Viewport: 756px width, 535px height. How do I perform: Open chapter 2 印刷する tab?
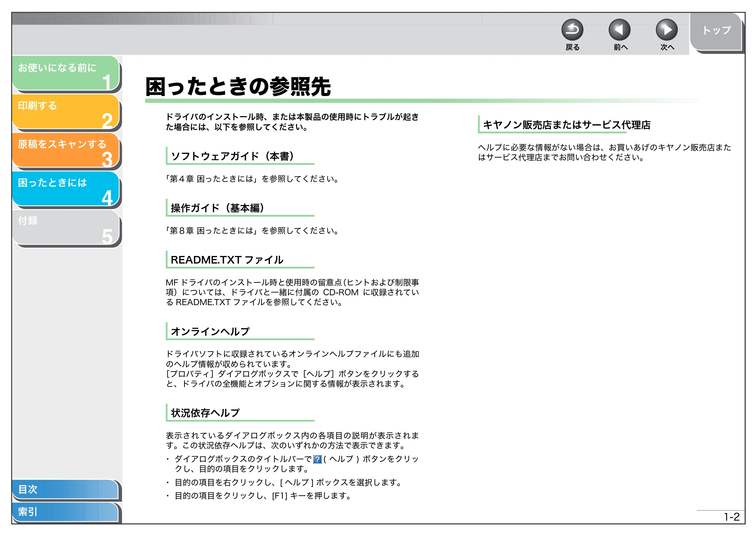tap(66, 112)
